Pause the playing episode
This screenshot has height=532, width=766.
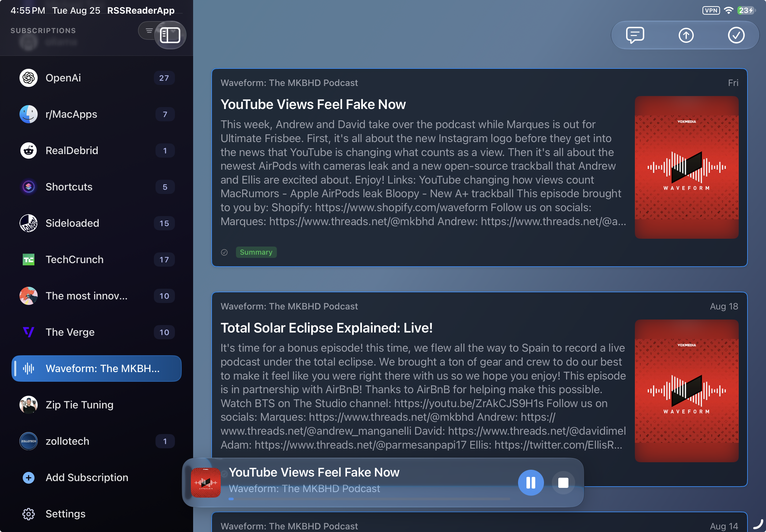(x=531, y=483)
